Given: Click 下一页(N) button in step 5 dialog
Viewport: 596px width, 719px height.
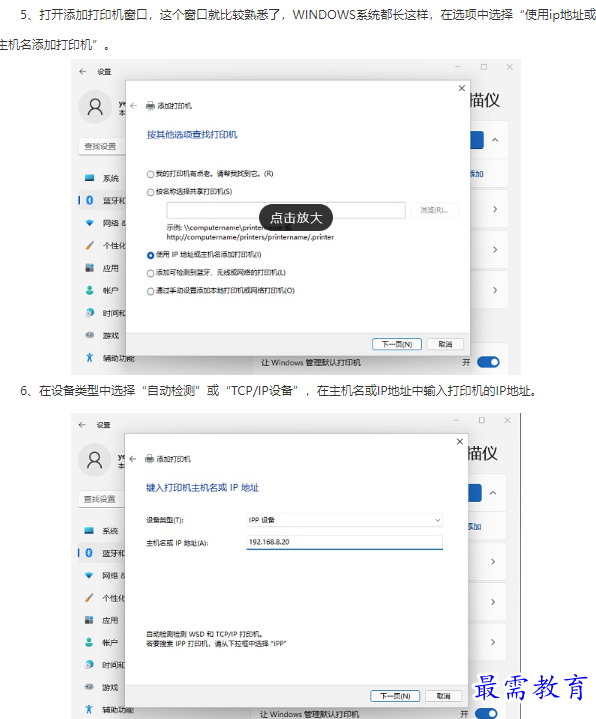Looking at the screenshot, I should pyautogui.click(x=397, y=344).
